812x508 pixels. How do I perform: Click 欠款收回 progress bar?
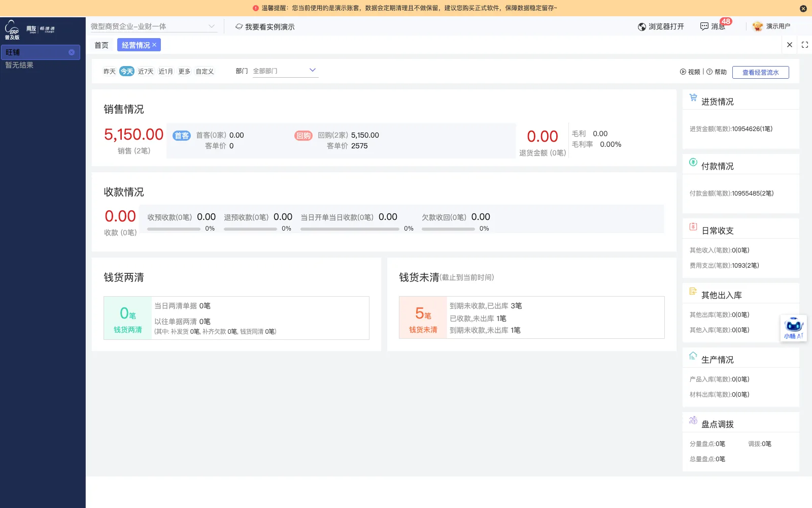448,229
